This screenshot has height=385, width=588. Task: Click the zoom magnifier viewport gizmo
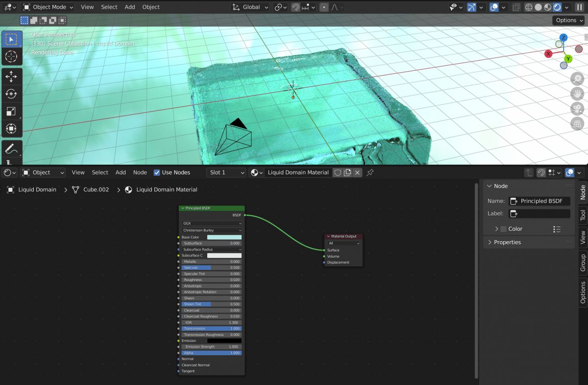[578, 79]
